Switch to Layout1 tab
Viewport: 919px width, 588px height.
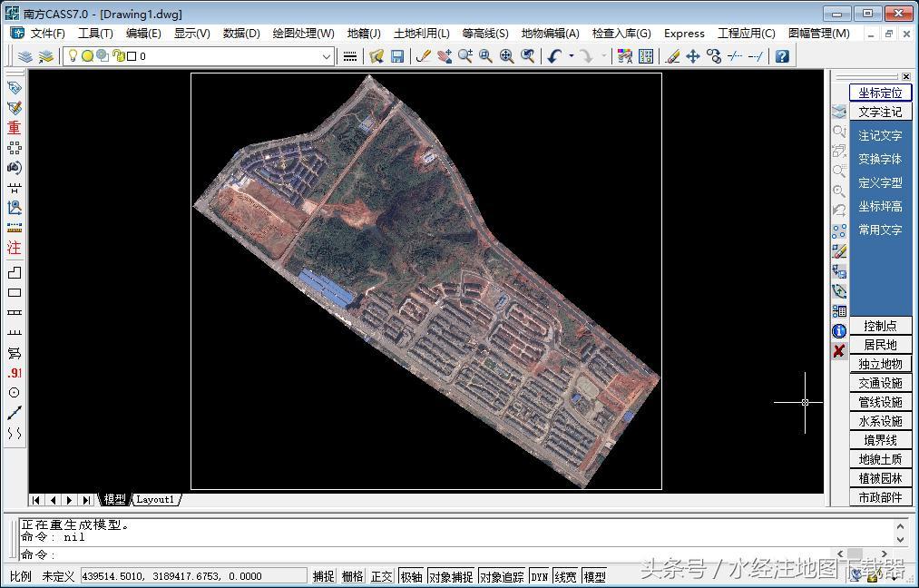point(155,499)
